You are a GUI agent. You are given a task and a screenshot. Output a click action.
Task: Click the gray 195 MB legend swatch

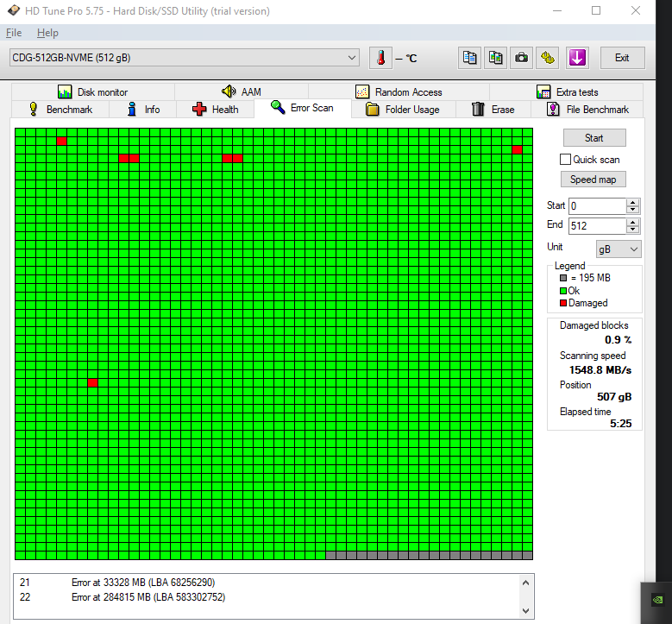coord(563,278)
